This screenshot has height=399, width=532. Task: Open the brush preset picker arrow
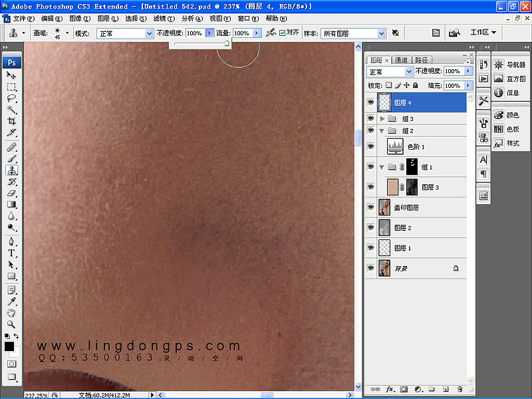point(67,33)
